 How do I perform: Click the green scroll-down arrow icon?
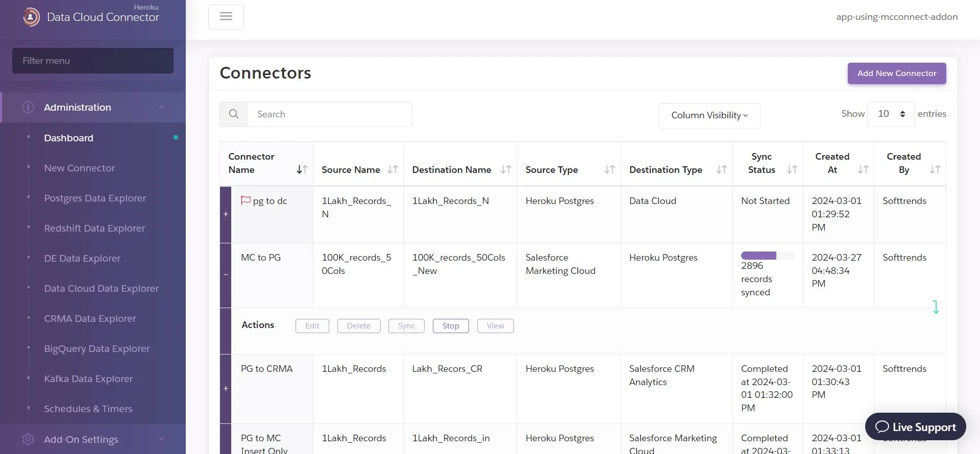click(x=935, y=307)
